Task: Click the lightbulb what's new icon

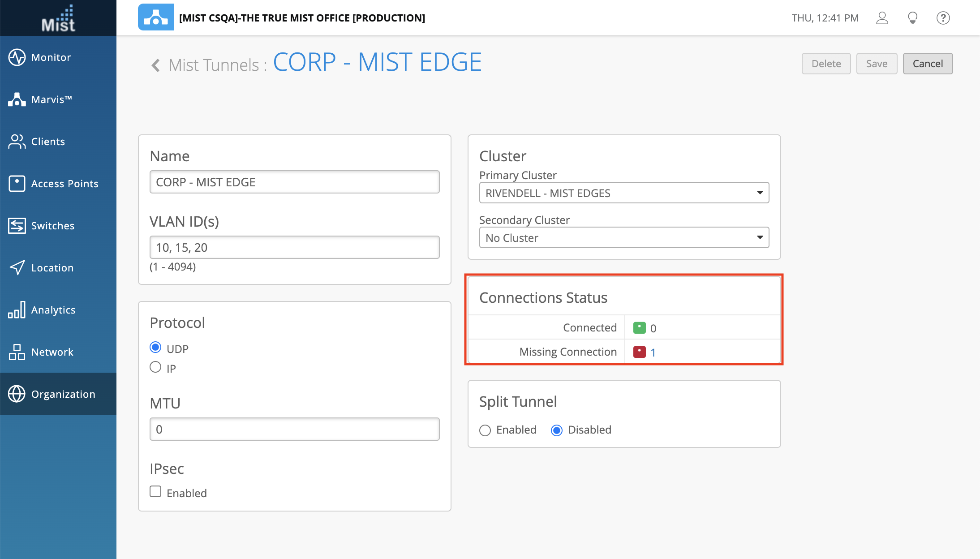Action: 912,18
